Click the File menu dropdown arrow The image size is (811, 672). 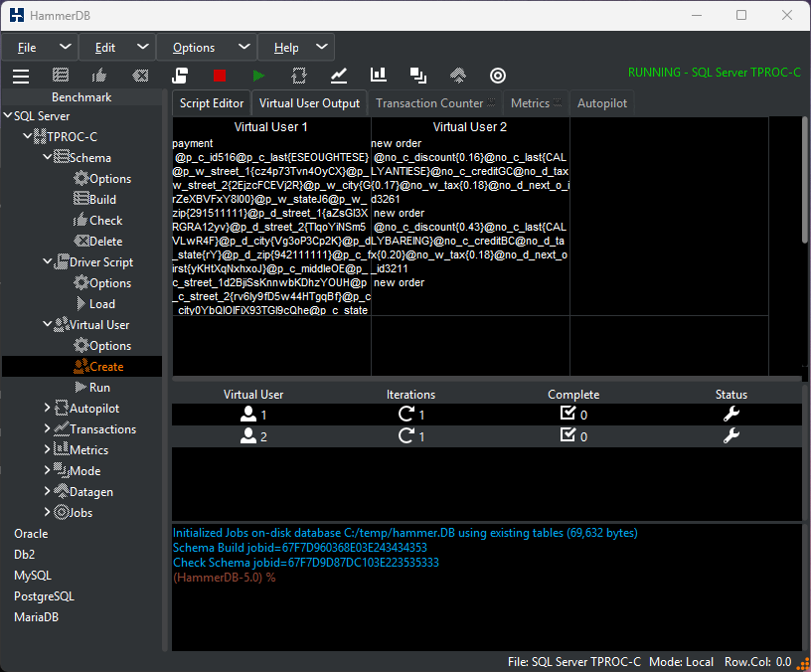[66, 47]
